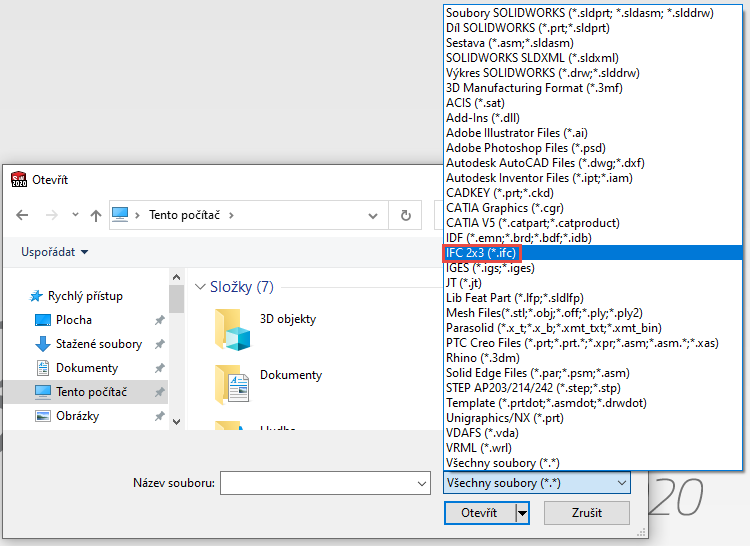
Task: Click the Zrušit button
Action: (586, 513)
